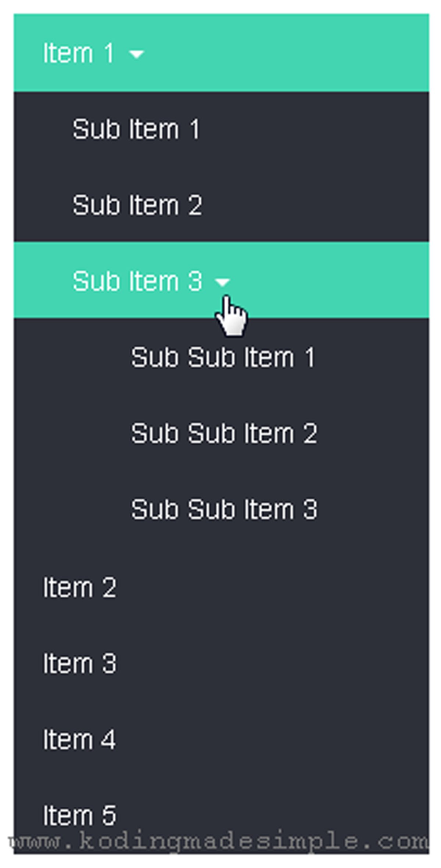The width and height of the screenshot is (441, 868).
Task: Open Sub Sub Item 2
Action: (x=224, y=433)
